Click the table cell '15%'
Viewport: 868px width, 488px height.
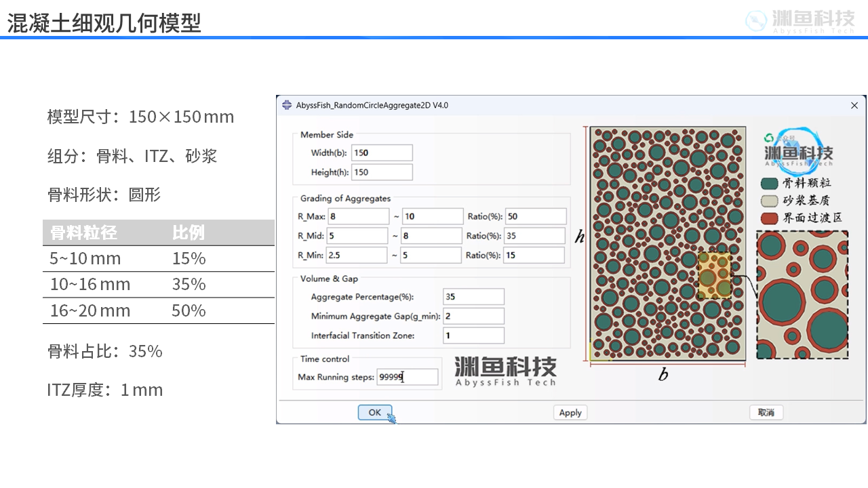[189, 258]
